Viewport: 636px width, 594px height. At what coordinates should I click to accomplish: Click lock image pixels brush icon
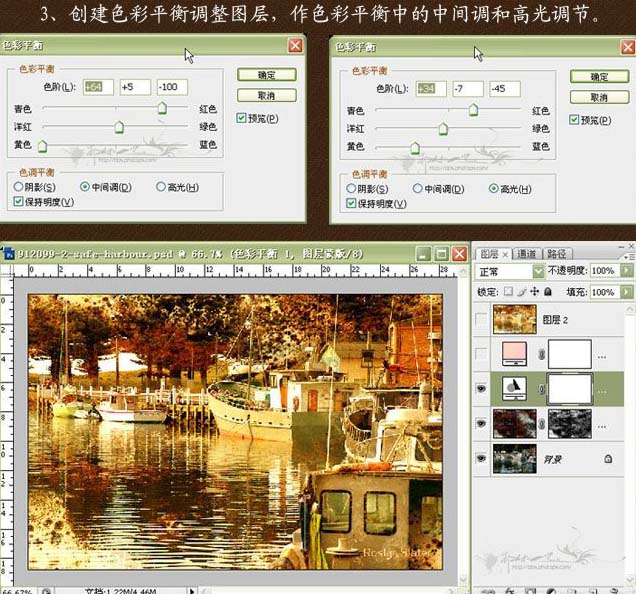click(522, 292)
